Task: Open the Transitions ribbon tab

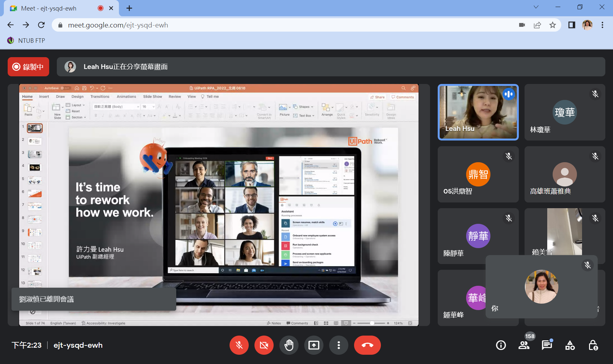Action: pos(100,97)
